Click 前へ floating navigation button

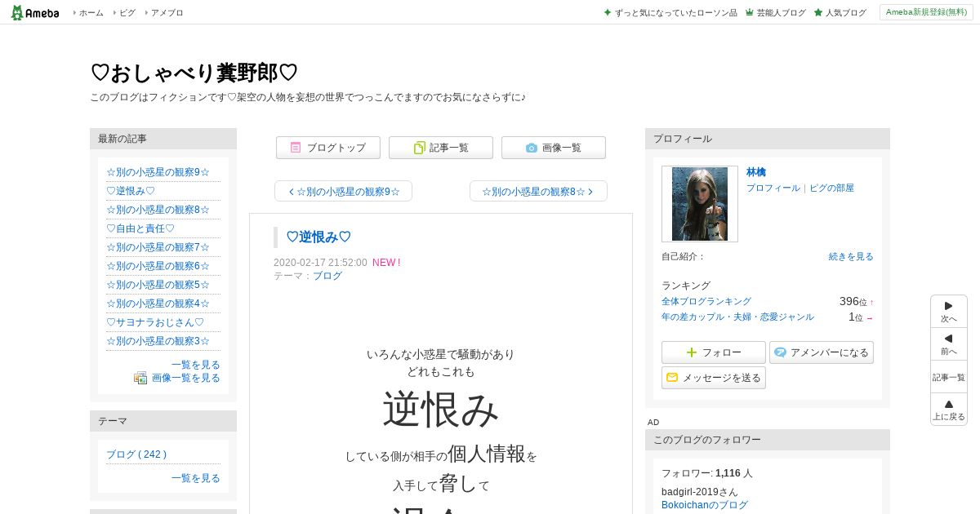pyautogui.click(x=949, y=343)
